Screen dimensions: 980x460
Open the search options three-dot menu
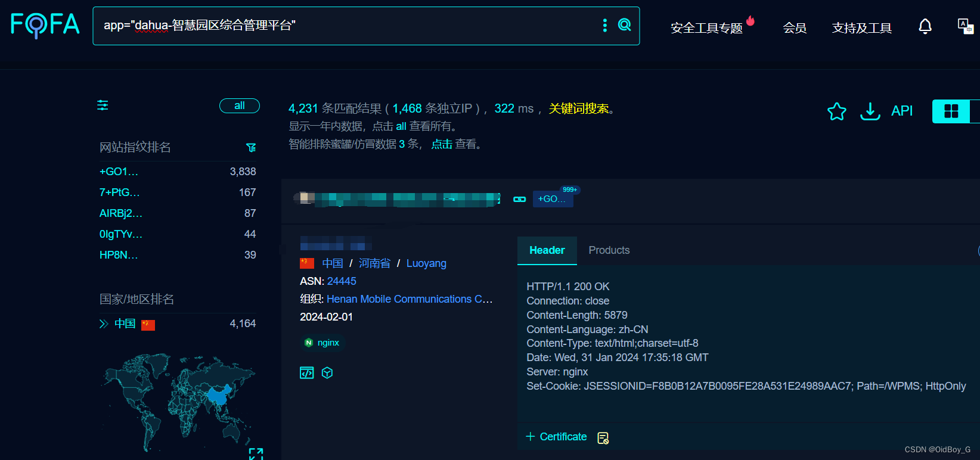tap(605, 25)
